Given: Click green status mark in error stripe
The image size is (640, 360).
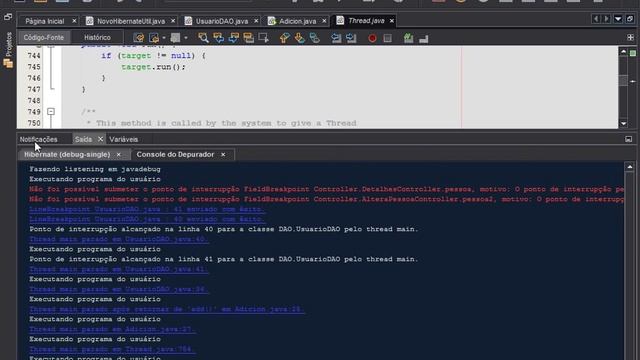Looking at the screenshot, I should (x=633, y=53).
